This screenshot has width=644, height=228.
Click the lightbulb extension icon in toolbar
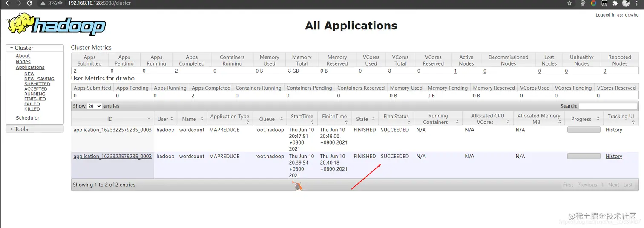click(x=583, y=3)
